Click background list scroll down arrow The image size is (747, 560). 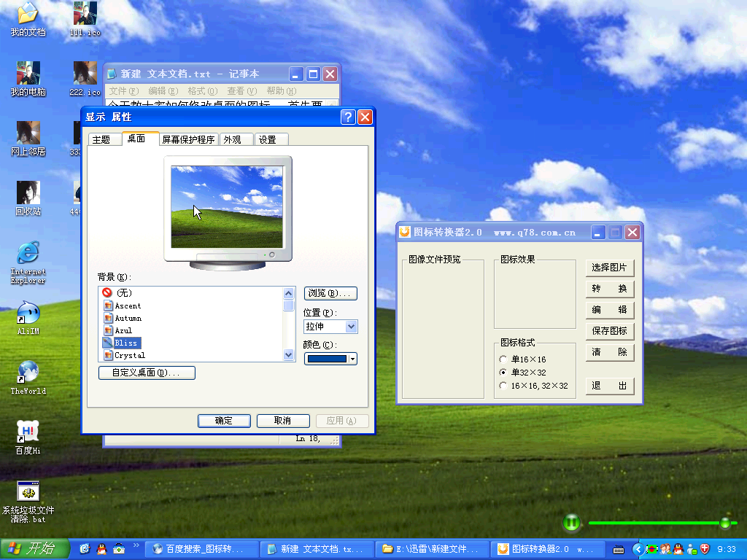click(289, 355)
